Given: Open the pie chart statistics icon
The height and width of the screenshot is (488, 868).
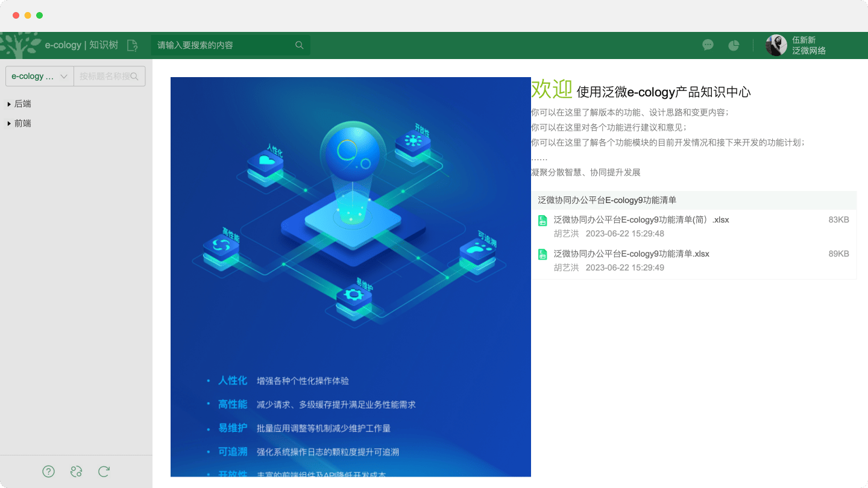Looking at the screenshot, I should (x=734, y=45).
